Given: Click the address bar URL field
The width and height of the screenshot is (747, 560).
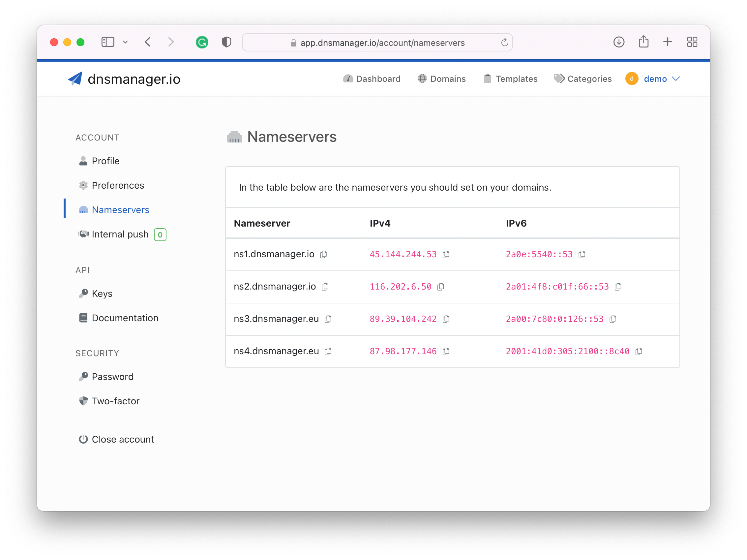Looking at the screenshot, I should click(377, 43).
